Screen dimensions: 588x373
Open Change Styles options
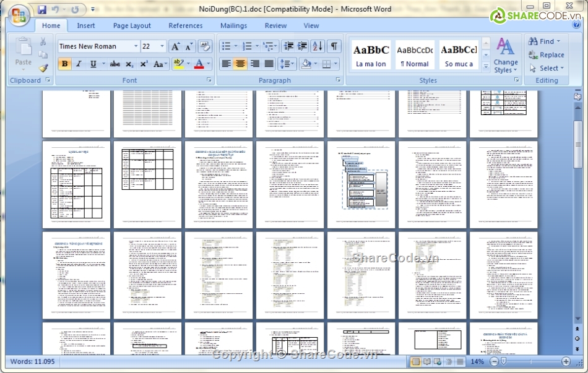(506, 55)
